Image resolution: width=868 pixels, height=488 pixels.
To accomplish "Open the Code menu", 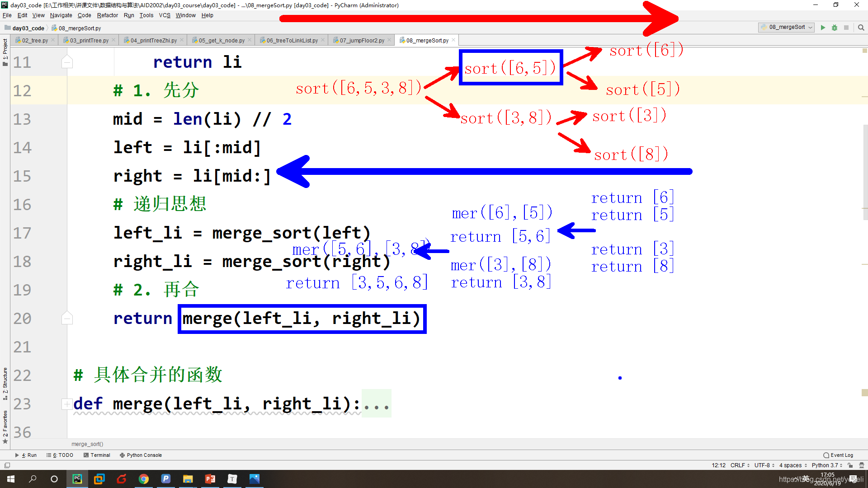I will pyautogui.click(x=85, y=15).
